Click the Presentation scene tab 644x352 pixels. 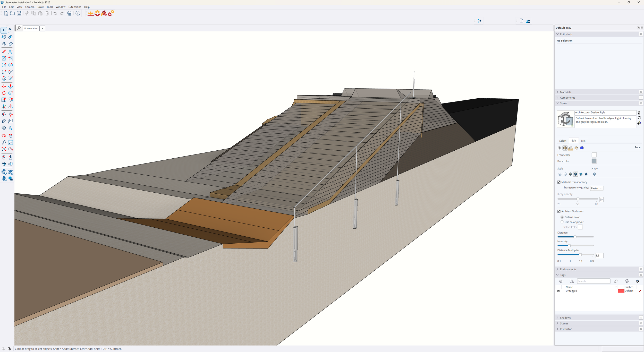[x=31, y=29]
